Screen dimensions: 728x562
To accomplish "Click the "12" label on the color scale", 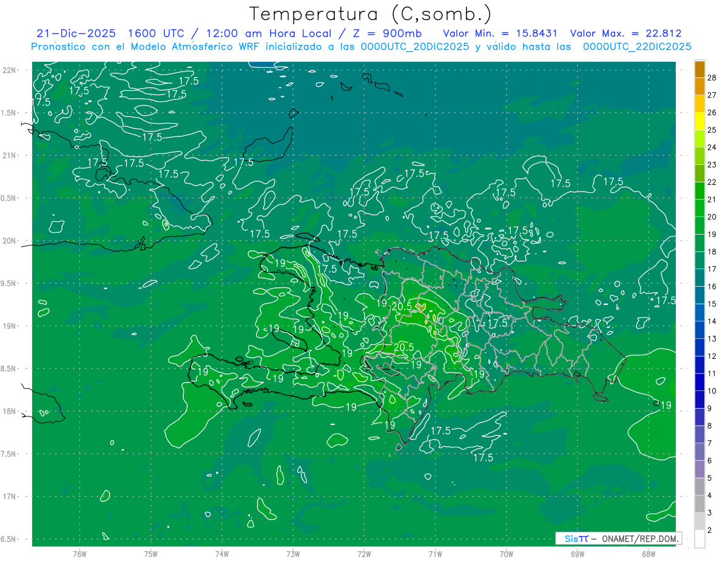I will tap(712, 356).
